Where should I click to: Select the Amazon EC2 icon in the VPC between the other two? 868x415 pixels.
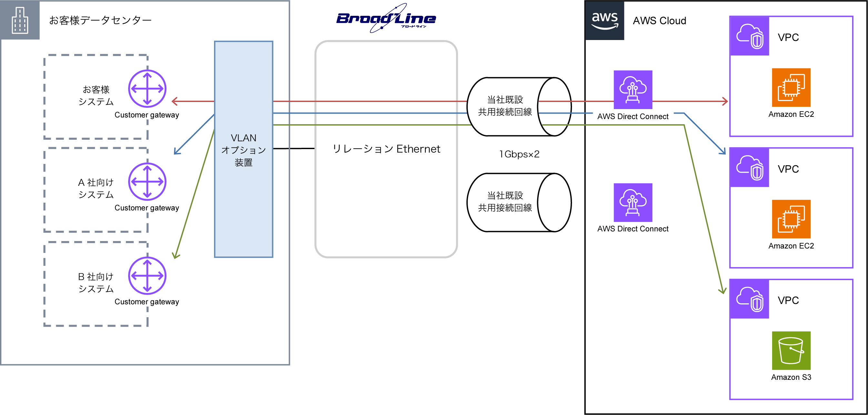tap(791, 219)
